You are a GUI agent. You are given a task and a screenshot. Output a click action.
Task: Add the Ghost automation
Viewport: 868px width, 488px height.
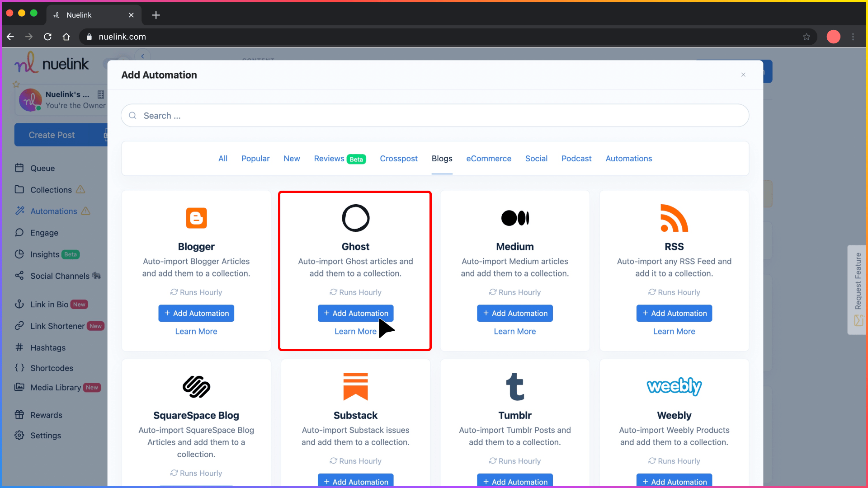click(x=355, y=313)
